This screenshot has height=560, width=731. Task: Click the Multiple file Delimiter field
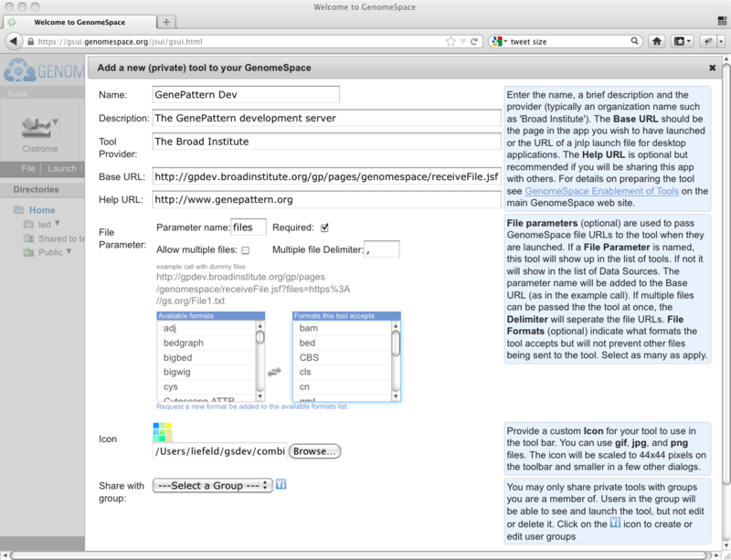tap(382, 249)
